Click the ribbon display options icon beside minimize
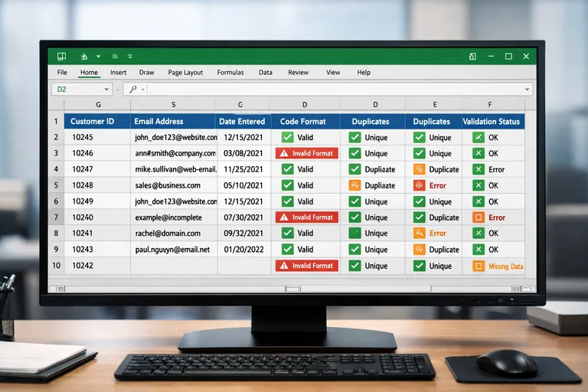 tap(472, 57)
